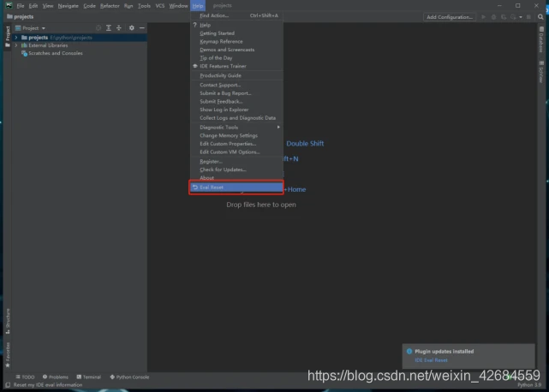Image resolution: width=549 pixels, height=392 pixels.
Task: Click the quick-access tool windows icon in the status bar
Action: click(x=8, y=385)
